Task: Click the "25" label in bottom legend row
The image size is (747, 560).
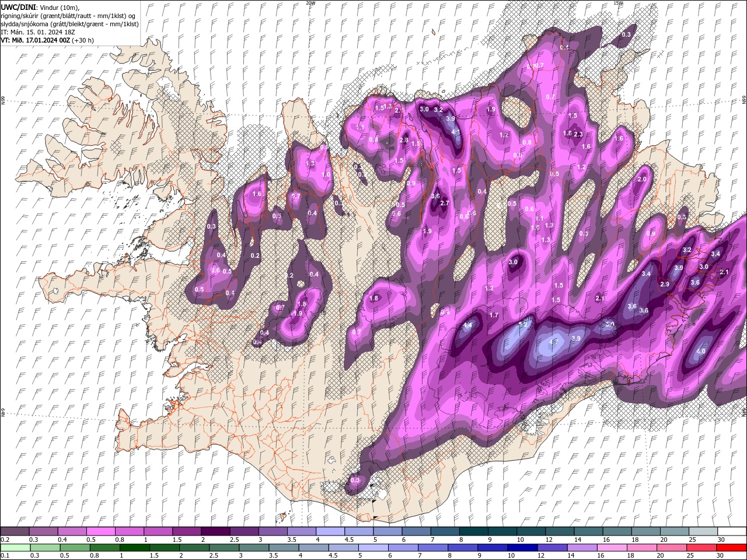Action: tap(691, 556)
